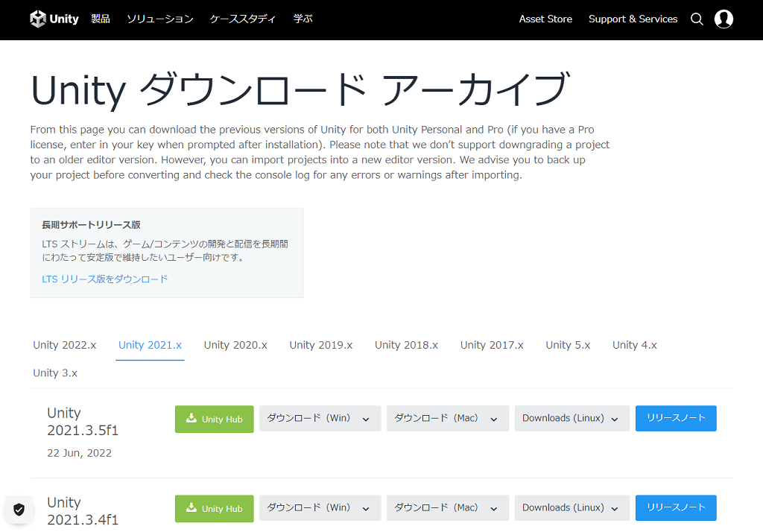Click the shield privacy badge icon

pos(19,510)
